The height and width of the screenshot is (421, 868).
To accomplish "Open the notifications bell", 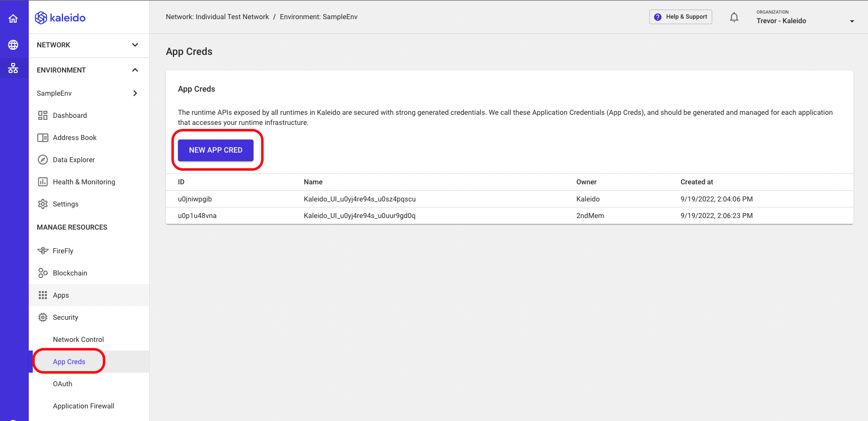I will click(x=734, y=17).
